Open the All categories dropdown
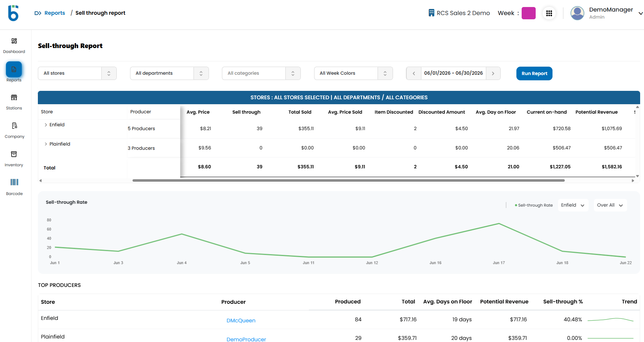Viewport: 644px width, 342px height. coord(261,73)
